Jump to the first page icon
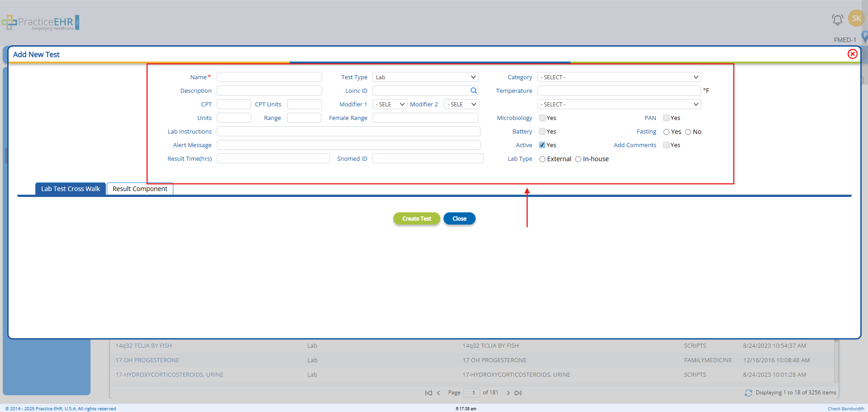 428,393
